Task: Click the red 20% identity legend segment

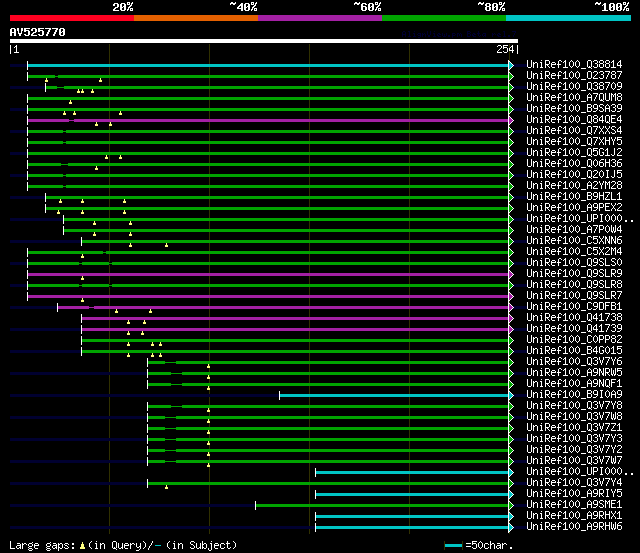Action: coord(71,18)
